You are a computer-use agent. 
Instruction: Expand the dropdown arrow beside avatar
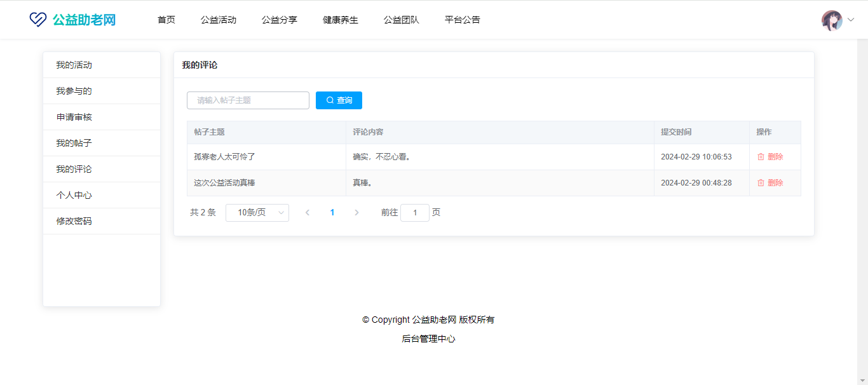click(851, 20)
